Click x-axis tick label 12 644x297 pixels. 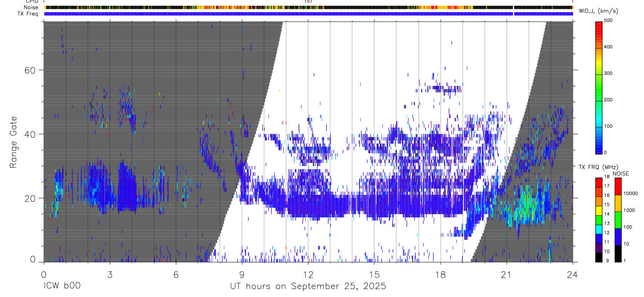(x=308, y=274)
